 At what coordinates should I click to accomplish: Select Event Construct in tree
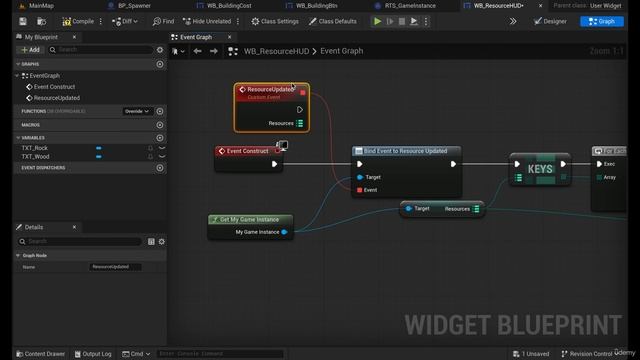pos(54,87)
